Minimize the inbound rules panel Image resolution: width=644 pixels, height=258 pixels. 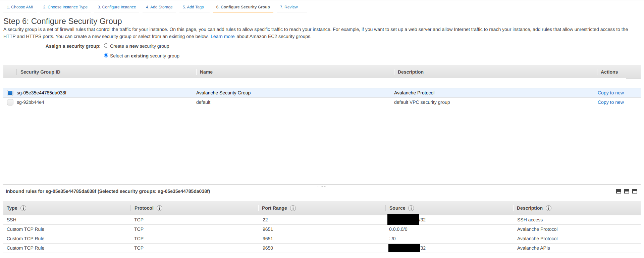(x=619, y=191)
